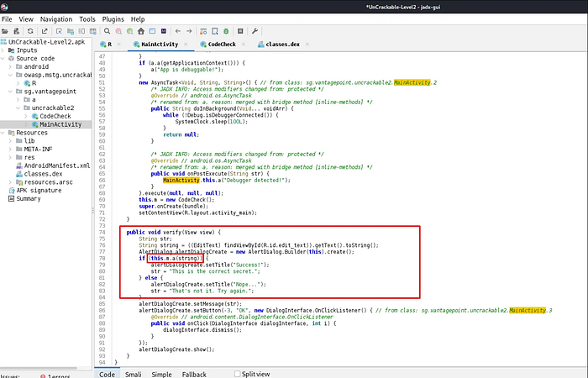Screen dimensions: 588x378
Task: Collapse the uncrackable2 package node
Action: point(18,108)
